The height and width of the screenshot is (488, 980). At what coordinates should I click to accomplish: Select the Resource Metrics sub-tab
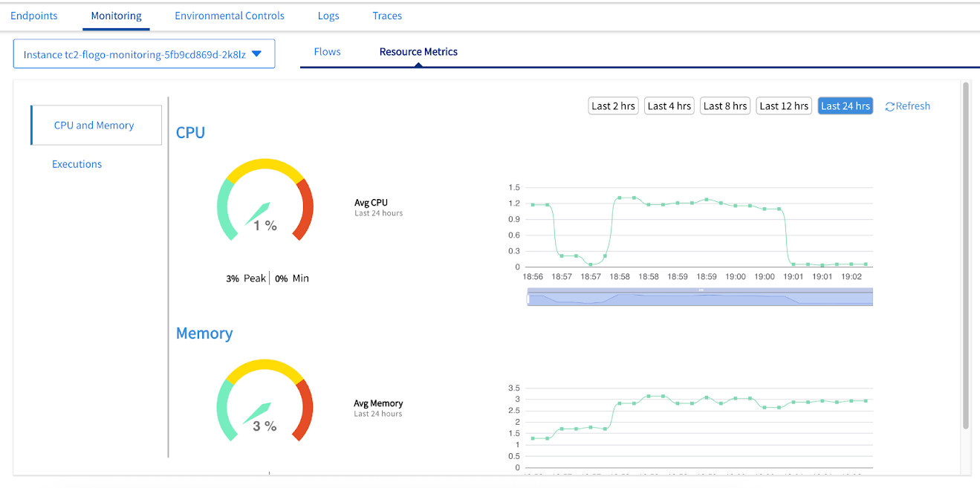(418, 52)
